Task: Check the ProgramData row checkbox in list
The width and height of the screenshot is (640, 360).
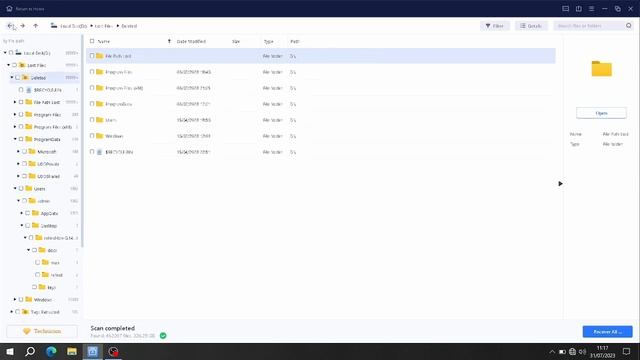Action: (92, 104)
